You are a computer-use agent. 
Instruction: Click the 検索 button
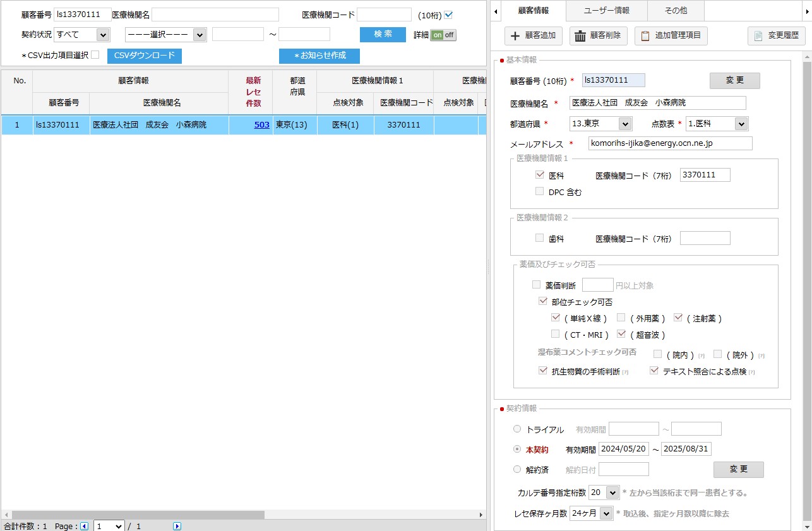tap(383, 34)
